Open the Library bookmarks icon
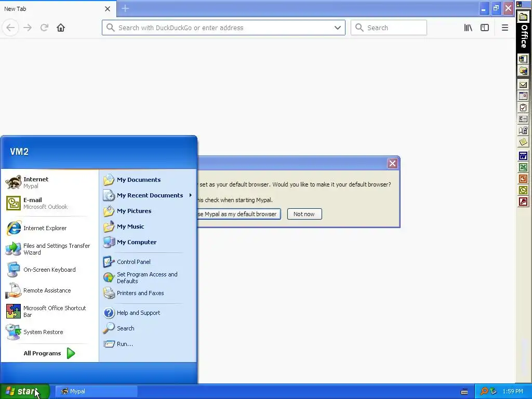Image resolution: width=532 pixels, height=399 pixels. tap(468, 28)
